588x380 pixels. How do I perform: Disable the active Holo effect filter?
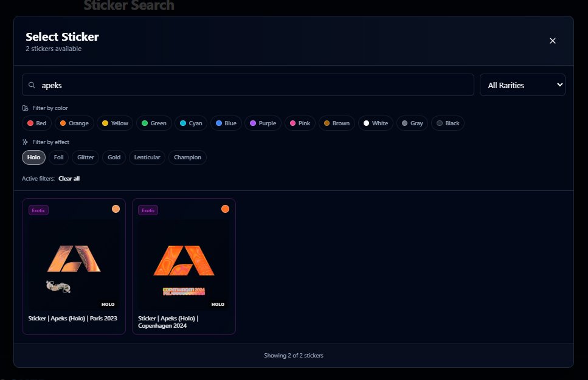33,157
